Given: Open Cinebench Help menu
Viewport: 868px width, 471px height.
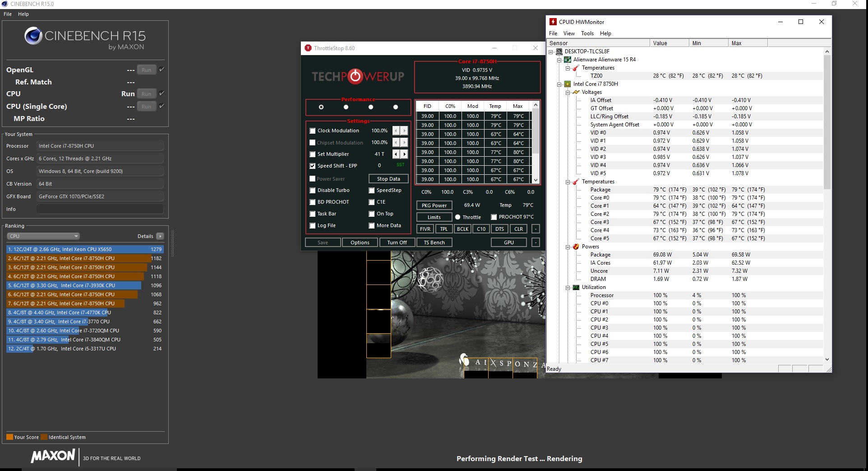Looking at the screenshot, I should coord(23,14).
